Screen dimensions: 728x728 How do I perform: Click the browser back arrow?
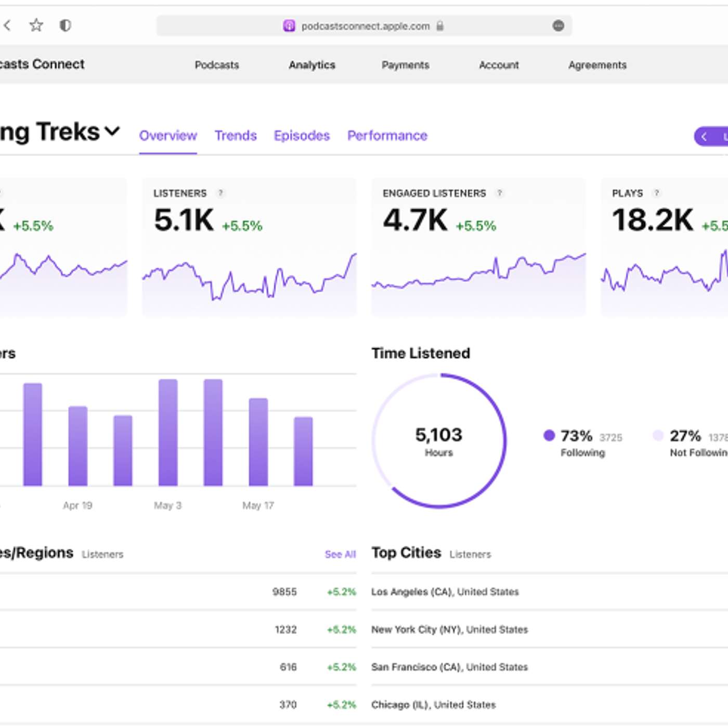pyautogui.click(x=7, y=25)
